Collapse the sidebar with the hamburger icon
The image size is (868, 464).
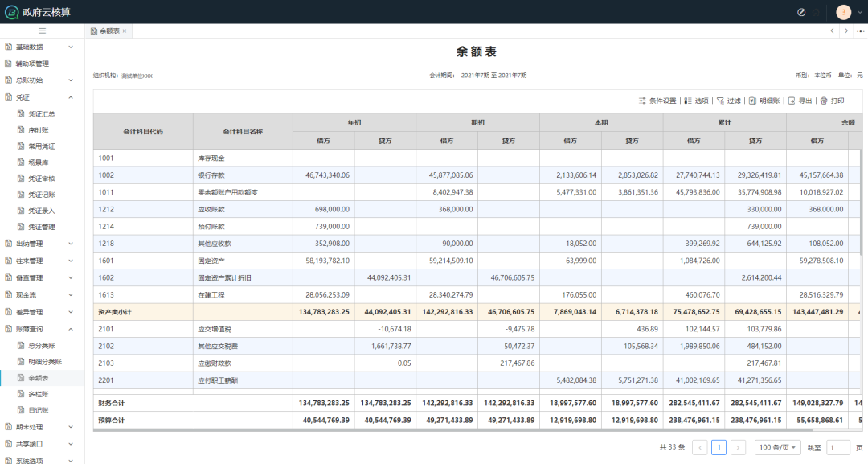42,31
